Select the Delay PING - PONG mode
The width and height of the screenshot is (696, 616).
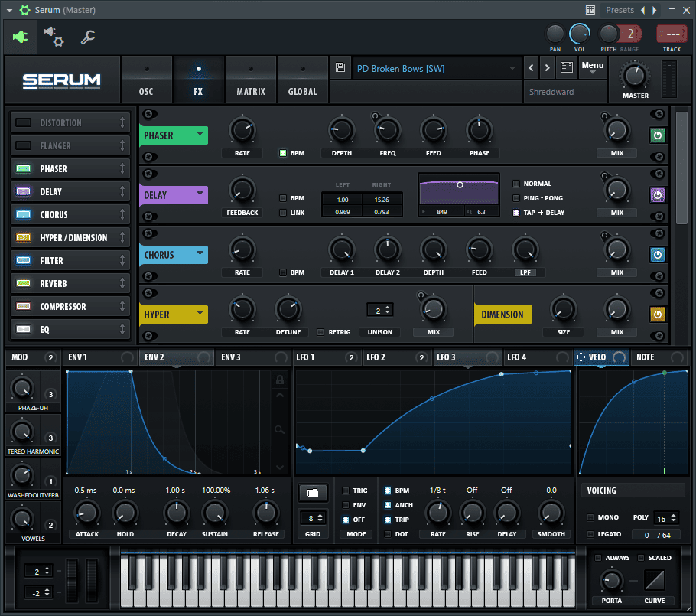[516, 198]
